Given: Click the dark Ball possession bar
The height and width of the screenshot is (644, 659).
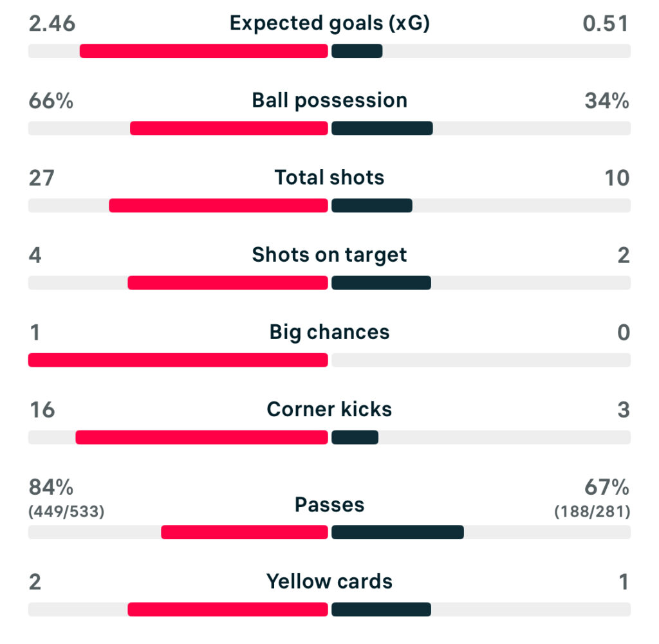Looking at the screenshot, I should (382, 128).
